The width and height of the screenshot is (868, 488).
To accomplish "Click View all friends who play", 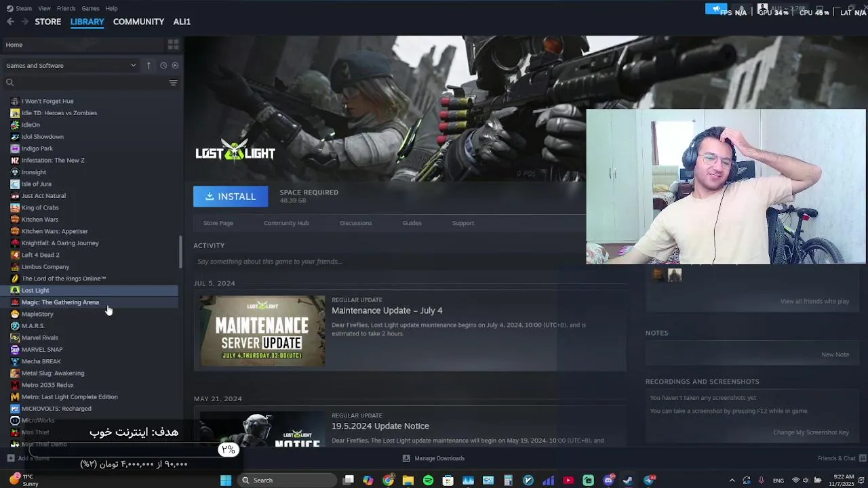I will click(x=814, y=302).
